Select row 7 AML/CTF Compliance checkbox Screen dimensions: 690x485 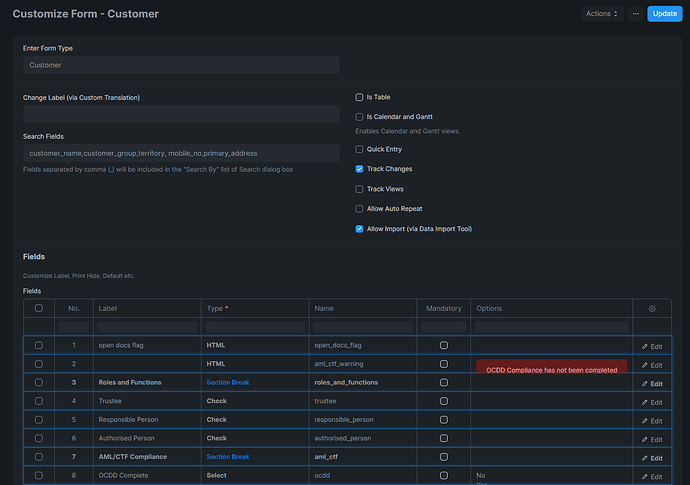click(39, 457)
